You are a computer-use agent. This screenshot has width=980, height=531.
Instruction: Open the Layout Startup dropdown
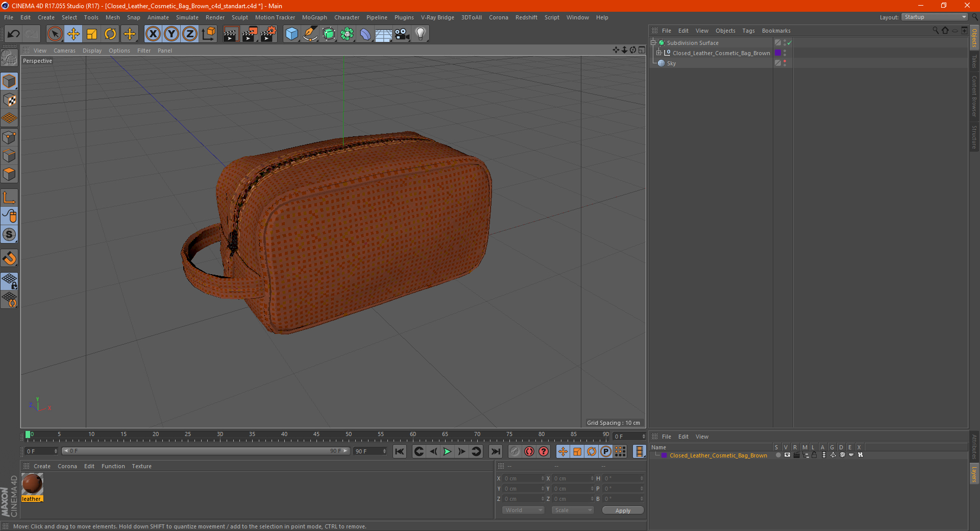935,17
